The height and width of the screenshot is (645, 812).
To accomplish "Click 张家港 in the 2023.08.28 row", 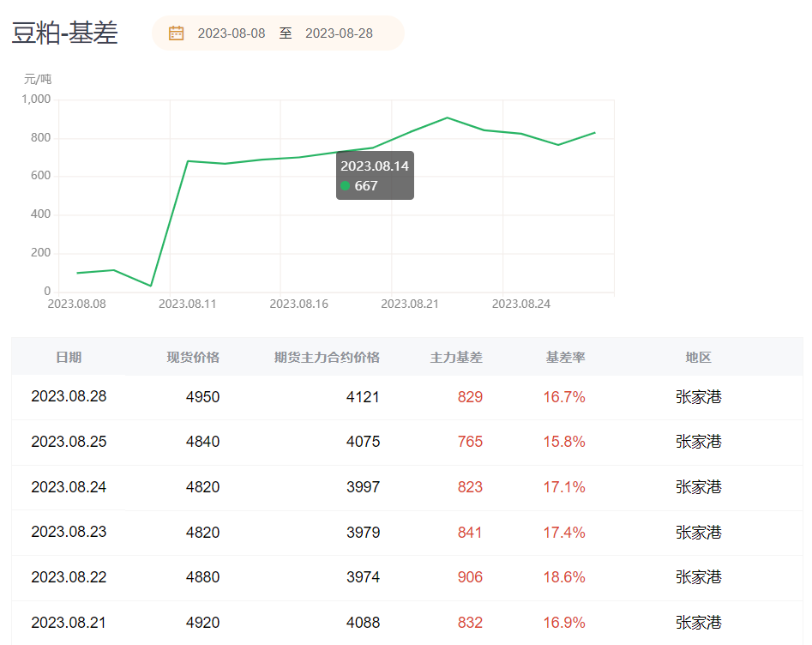I will tap(699, 397).
